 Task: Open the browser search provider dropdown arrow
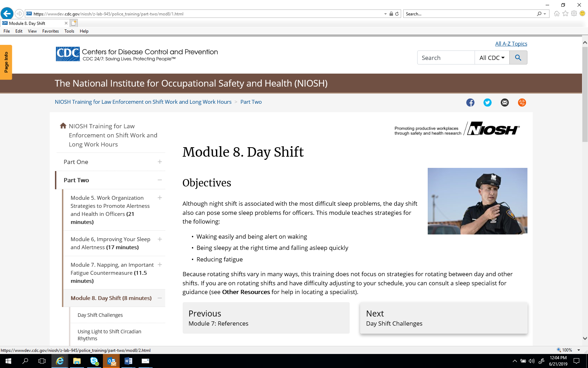point(545,14)
